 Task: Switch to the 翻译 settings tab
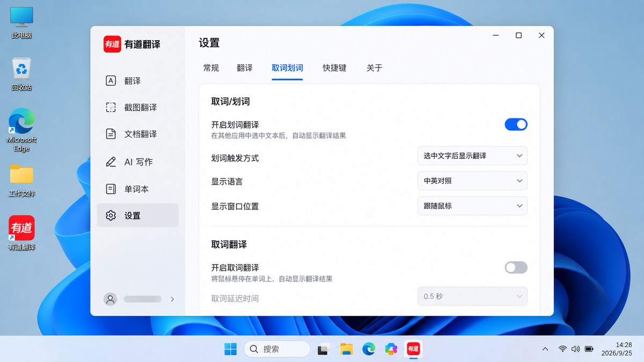click(x=244, y=68)
